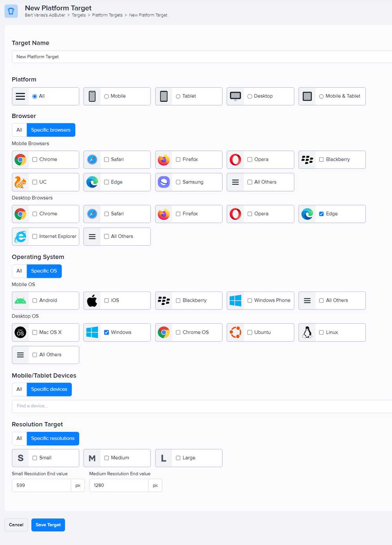Click the Large resolution L icon
392x545 pixels.
(x=164, y=458)
